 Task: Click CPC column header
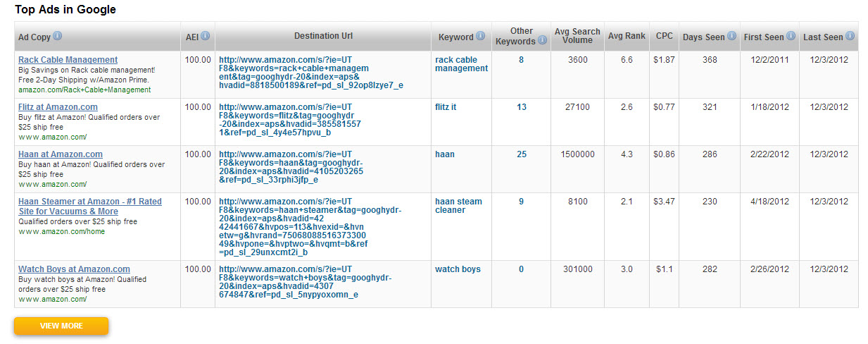(664, 36)
